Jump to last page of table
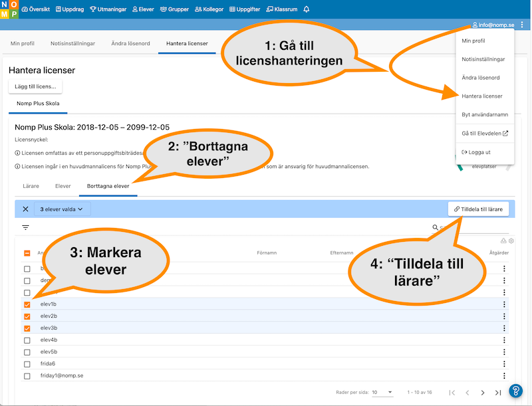 498,393
